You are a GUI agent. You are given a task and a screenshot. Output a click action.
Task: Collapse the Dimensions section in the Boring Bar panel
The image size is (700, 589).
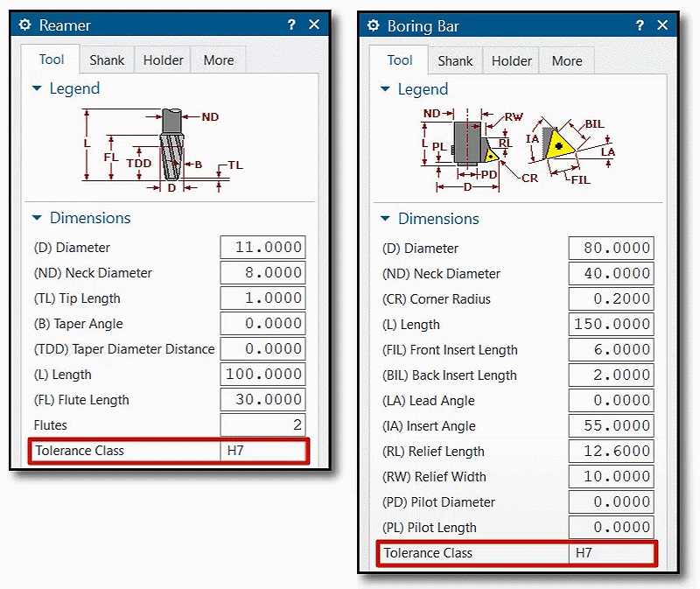point(384,219)
